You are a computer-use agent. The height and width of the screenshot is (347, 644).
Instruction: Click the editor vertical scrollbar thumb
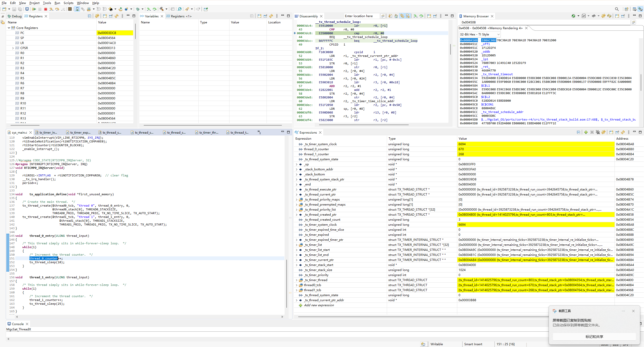pos(287,284)
